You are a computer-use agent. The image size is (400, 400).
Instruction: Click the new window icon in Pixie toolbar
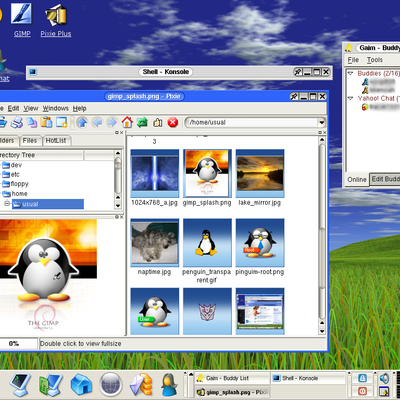point(61,122)
